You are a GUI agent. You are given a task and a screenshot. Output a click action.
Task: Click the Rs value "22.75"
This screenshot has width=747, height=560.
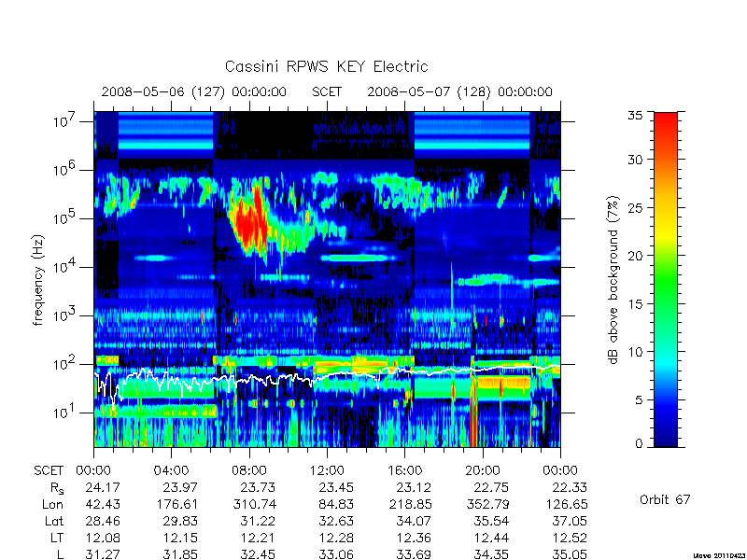(x=491, y=487)
